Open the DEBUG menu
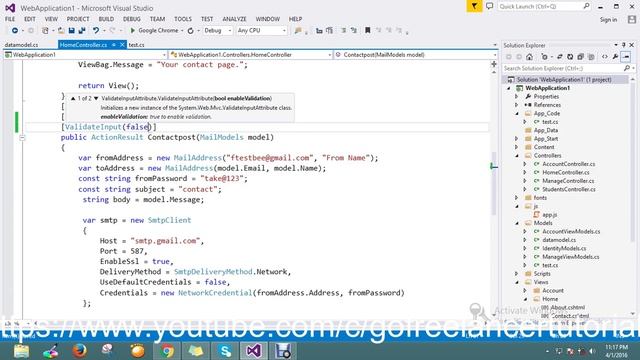Image resolution: width=640 pixels, height=360 pixels. pyautogui.click(x=131, y=19)
